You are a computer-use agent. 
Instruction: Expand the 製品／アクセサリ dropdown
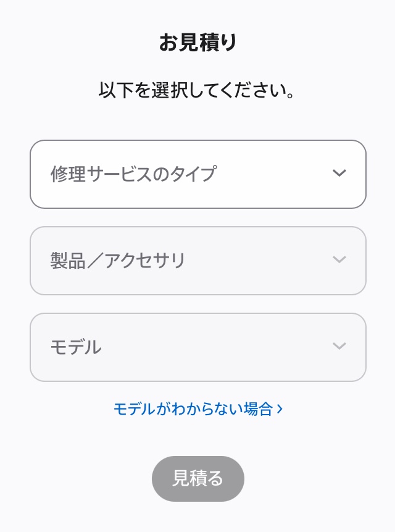197,261
